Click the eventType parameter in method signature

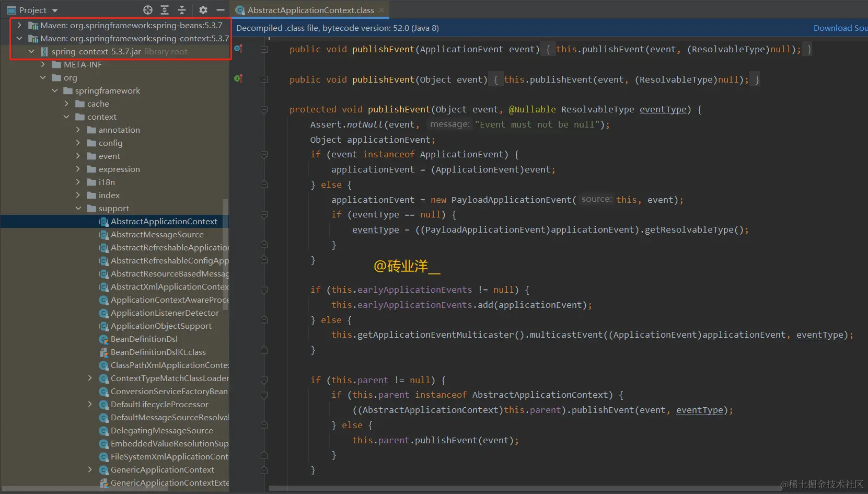point(663,109)
